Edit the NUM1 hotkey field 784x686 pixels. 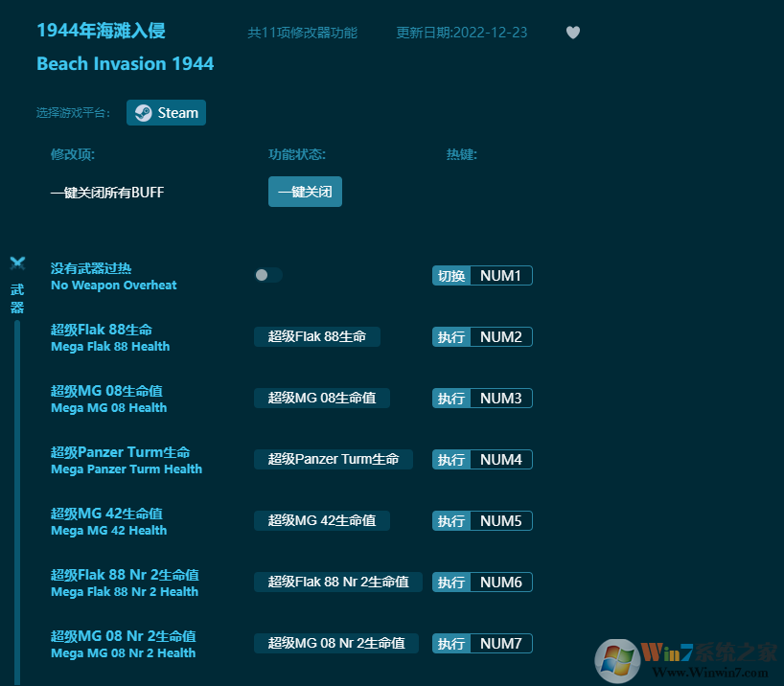click(501, 276)
